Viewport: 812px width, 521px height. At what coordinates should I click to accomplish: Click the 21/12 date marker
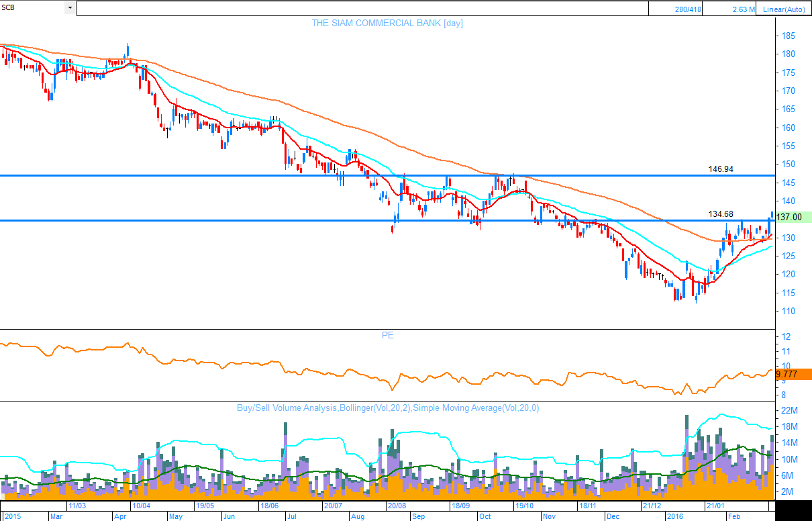652,506
